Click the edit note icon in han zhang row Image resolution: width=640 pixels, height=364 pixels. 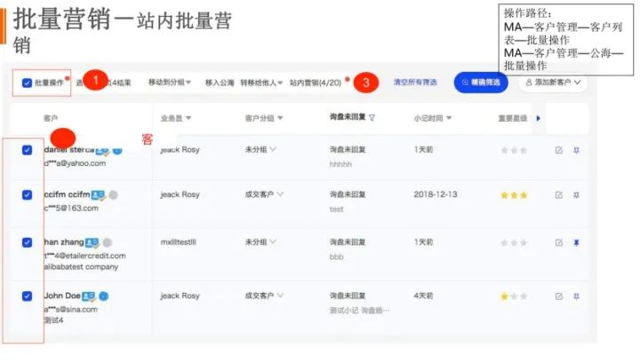click(x=559, y=243)
